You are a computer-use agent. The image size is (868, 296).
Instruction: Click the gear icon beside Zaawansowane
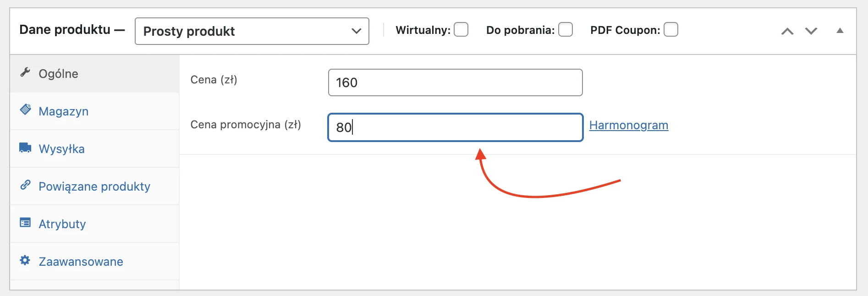pos(25,260)
